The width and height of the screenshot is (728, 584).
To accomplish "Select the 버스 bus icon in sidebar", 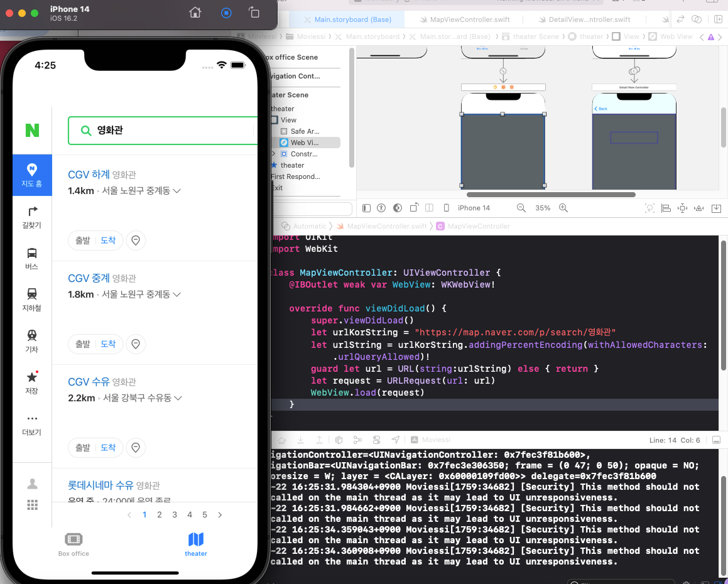I will pos(31,259).
